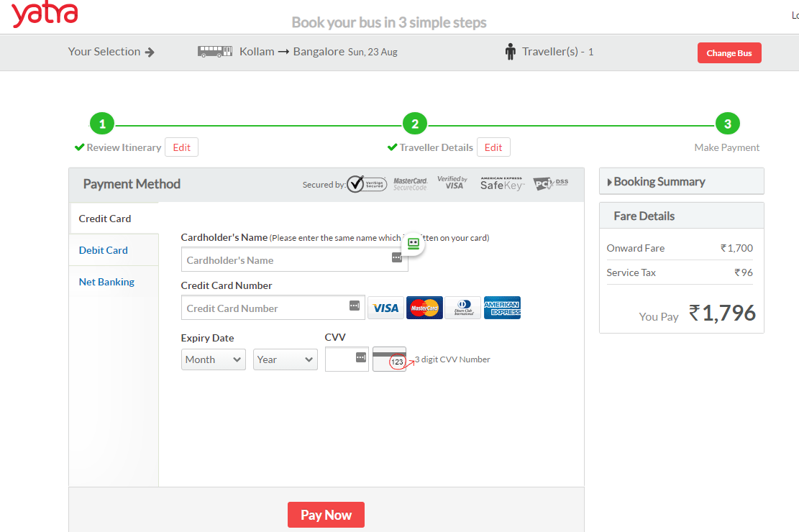Viewport: 799px width, 532px height.
Task: Switch to the Debit Card tab
Action: pos(114,250)
